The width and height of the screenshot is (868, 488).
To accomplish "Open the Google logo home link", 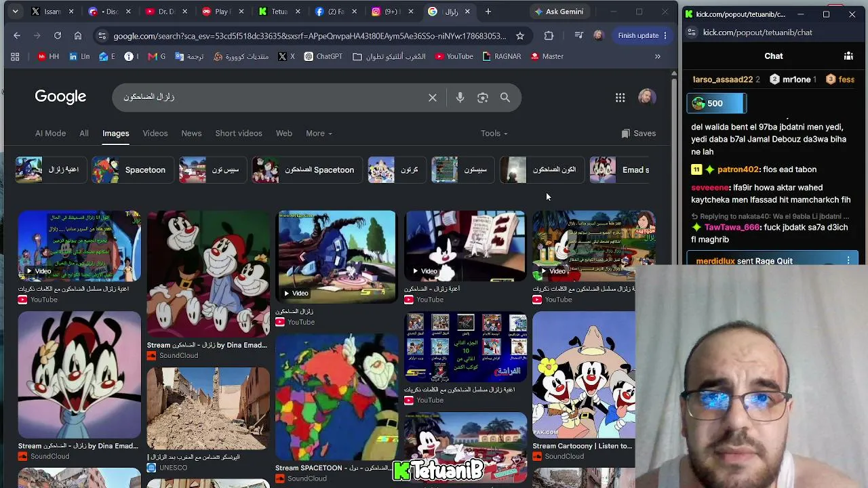I will click(x=60, y=97).
